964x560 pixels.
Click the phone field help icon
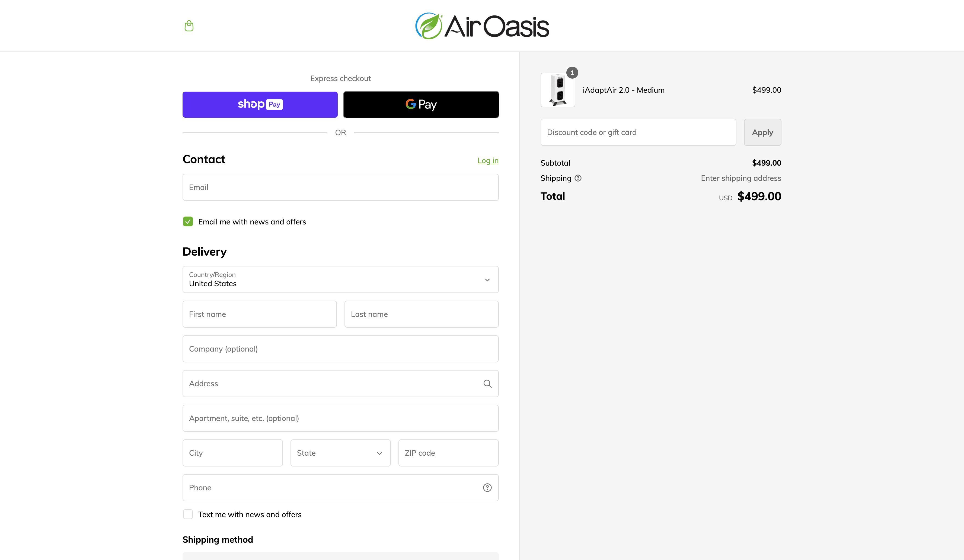[x=487, y=487]
